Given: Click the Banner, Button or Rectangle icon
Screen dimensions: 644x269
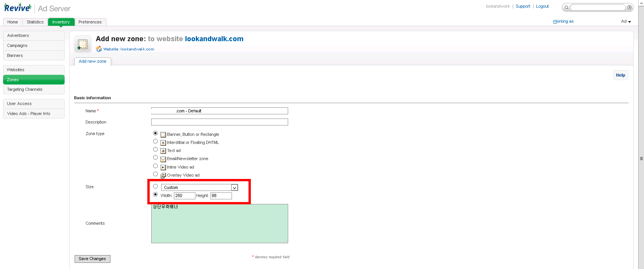Looking at the screenshot, I should (163, 135).
